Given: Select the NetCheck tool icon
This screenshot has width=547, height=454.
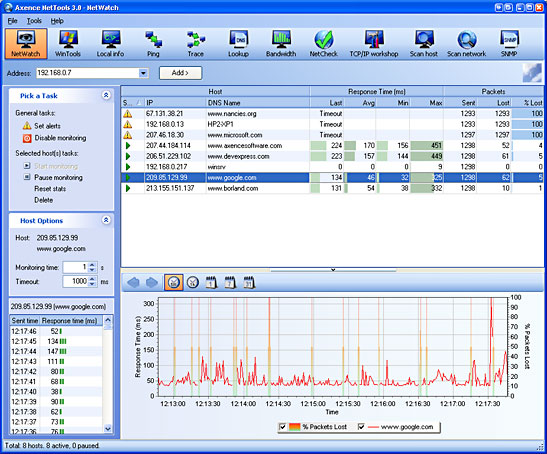Looking at the screenshot, I should coord(324,44).
